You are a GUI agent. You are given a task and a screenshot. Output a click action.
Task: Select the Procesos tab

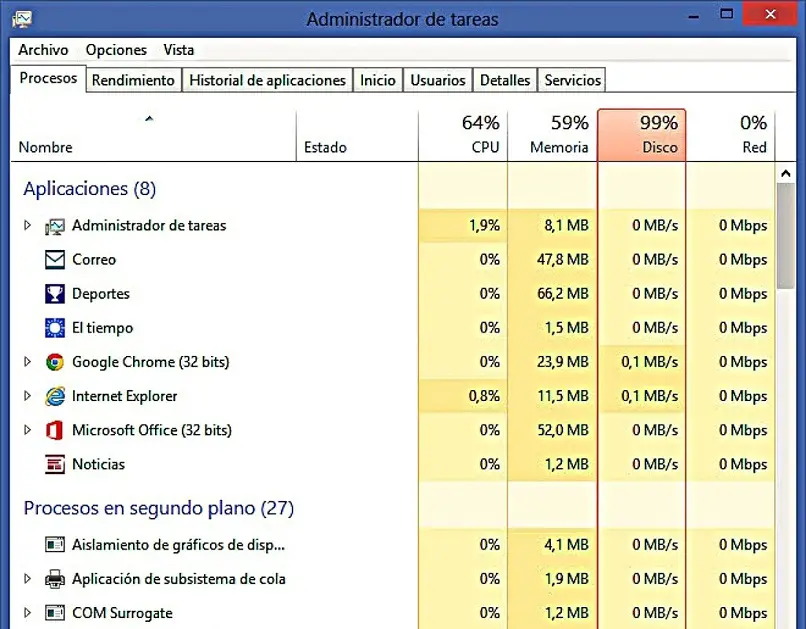point(48,78)
